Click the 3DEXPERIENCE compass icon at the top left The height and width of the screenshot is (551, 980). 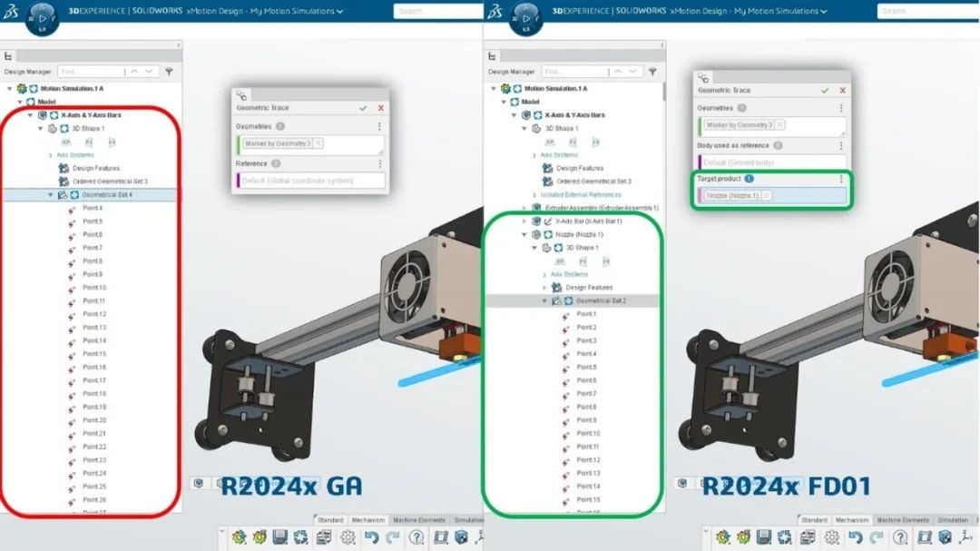[x=44, y=17]
